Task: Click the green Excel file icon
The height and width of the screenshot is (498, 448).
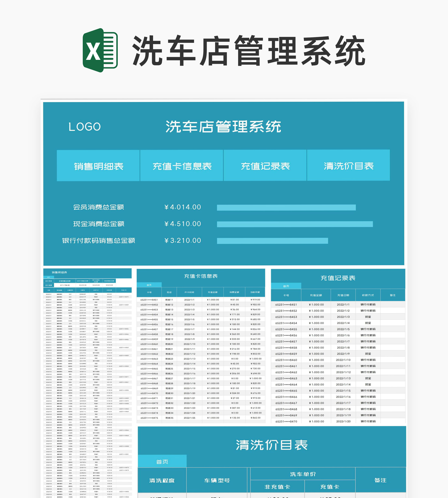Action: click(100, 50)
